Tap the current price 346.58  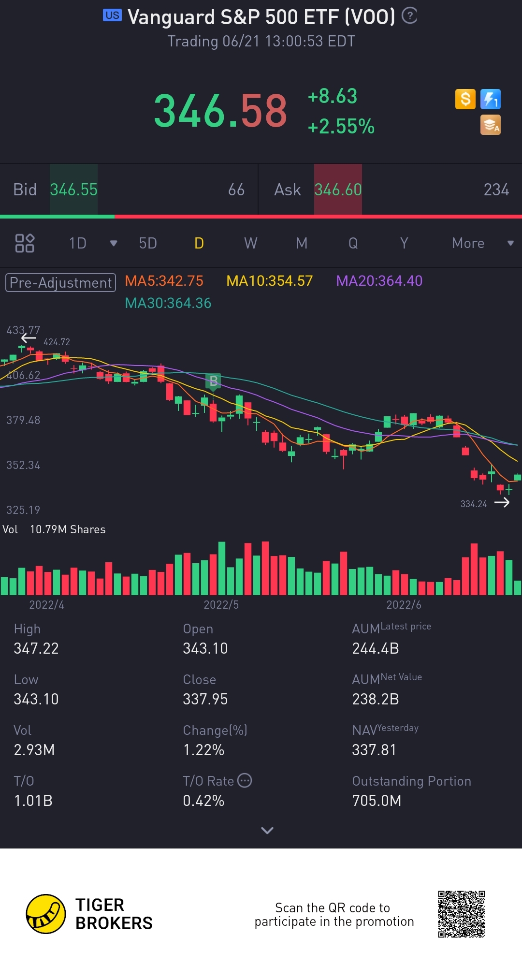click(221, 111)
